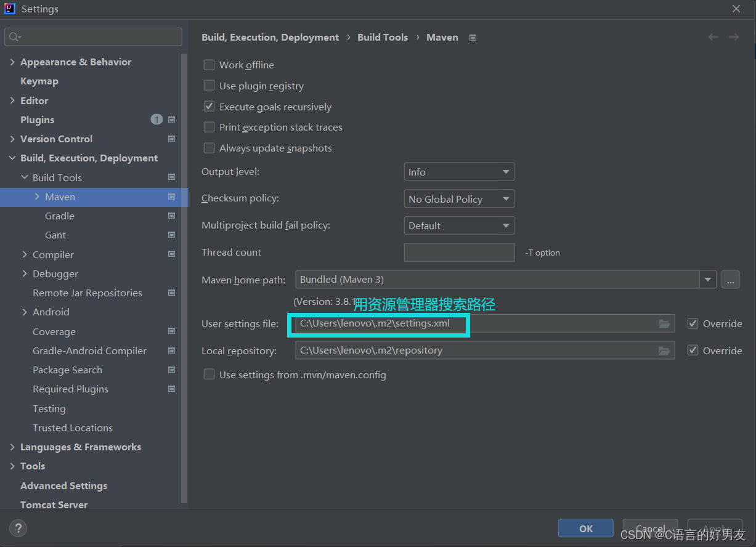Collapse the Build Tools node
The width and height of the screenshot is (756, 547).
25,177
